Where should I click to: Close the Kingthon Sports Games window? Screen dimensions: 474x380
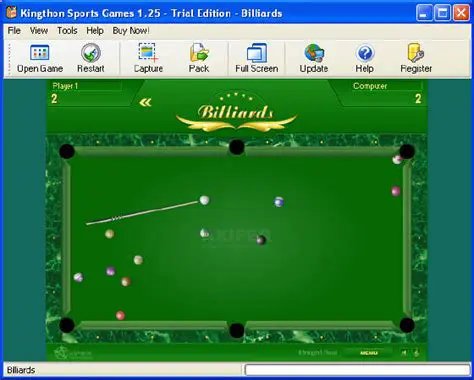click(x=461, y=13)
